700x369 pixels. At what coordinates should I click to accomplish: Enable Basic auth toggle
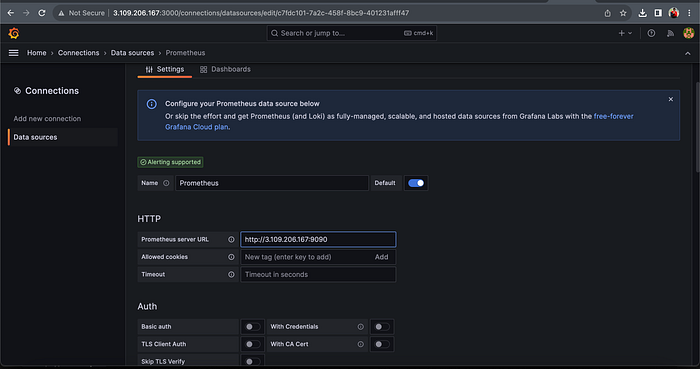coord(252,327)
